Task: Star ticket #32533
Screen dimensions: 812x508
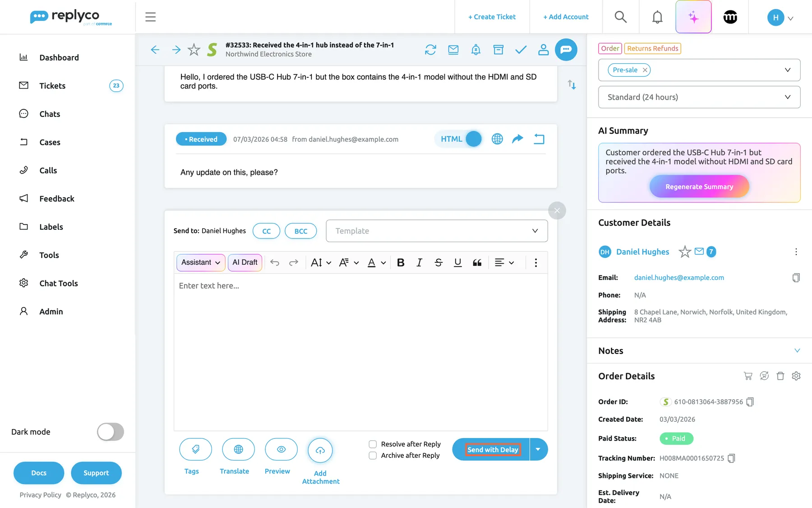Action: [194, 50]
